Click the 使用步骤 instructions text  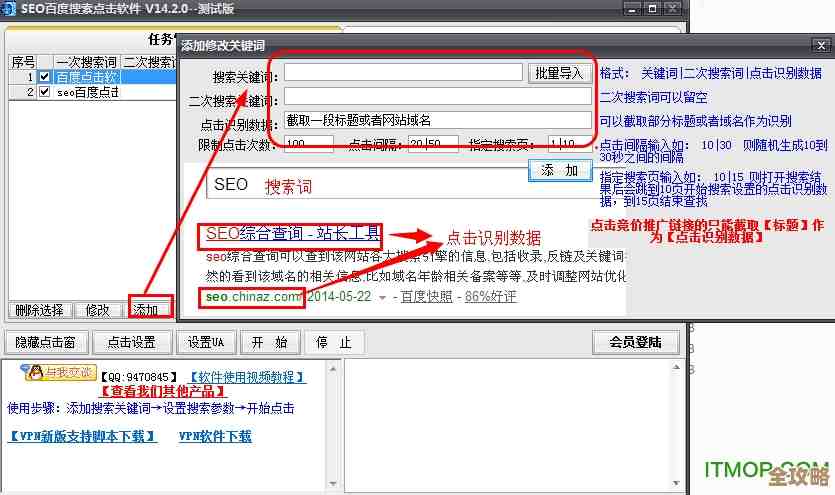pyautogui.click(x=151, y=409)
